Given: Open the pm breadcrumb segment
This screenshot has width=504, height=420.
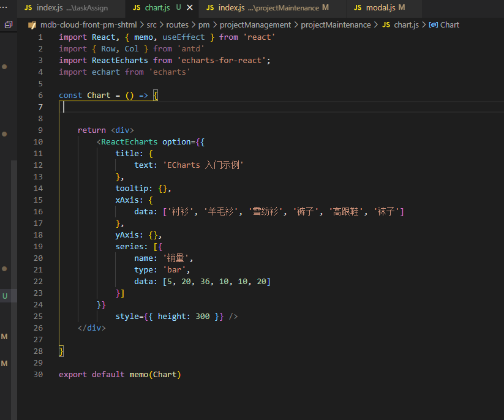Looking at the screenshot, I should click(204, 24).
